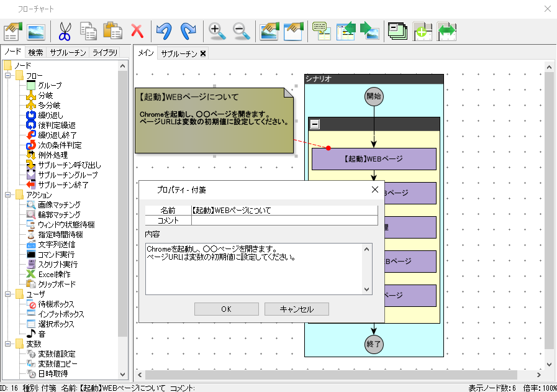
Task: Open the left panel サブルーチン tab
Action: [x=68, y=53]
